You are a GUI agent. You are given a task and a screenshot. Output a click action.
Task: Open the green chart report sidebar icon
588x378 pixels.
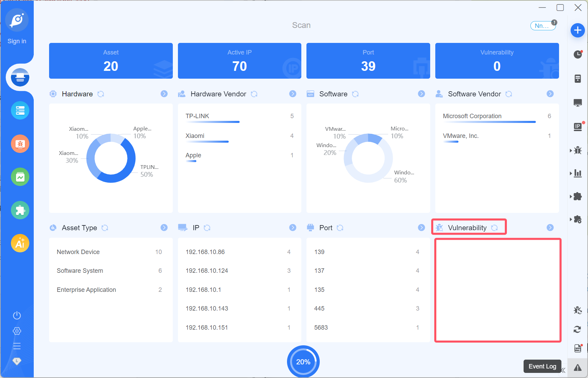pyautogui.click(x=20, y=177)
